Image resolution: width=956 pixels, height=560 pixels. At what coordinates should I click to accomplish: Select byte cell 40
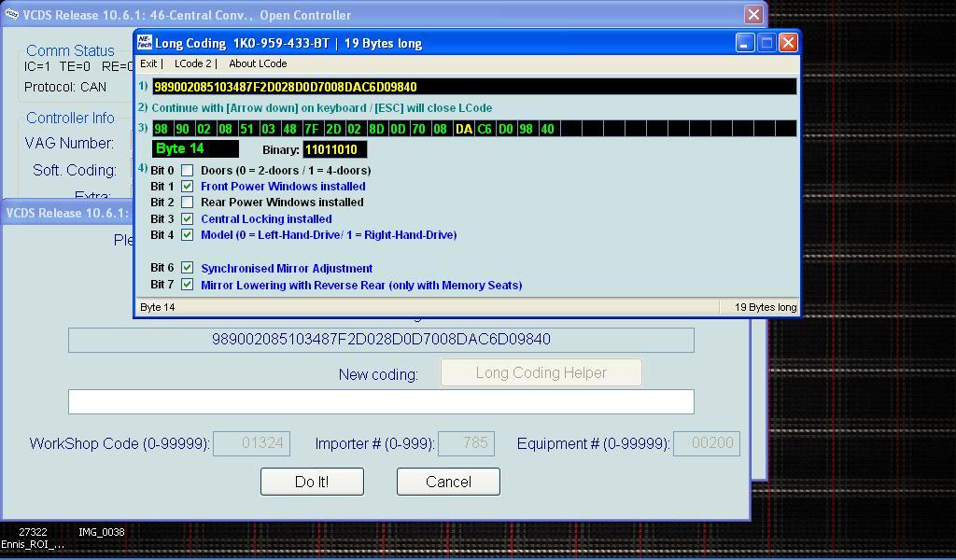547,129
